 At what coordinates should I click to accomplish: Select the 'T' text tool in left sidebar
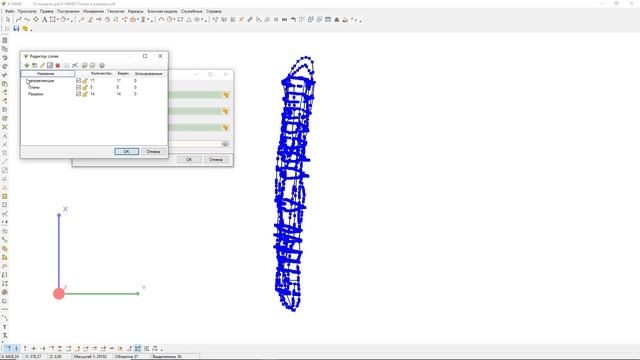pos(4,327)
